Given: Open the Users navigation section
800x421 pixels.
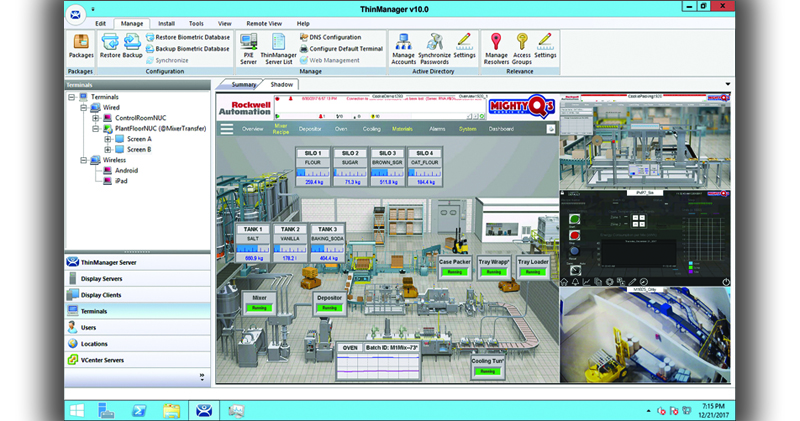Looking at the screenshot, I should coord(138,328).
